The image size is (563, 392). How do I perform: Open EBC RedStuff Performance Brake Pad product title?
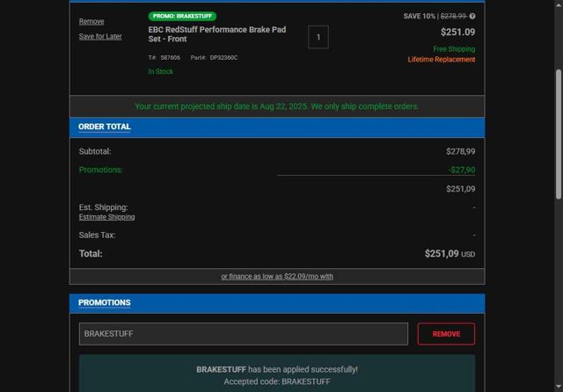217,34
